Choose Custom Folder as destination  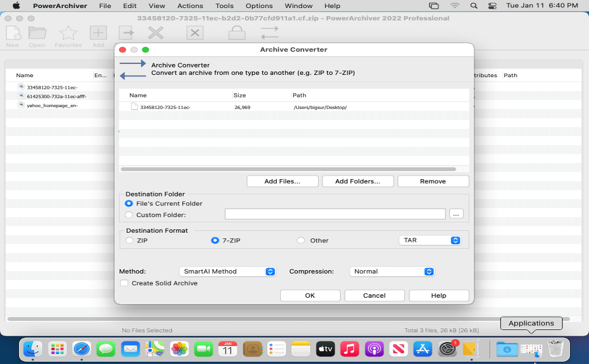click(x=129, y=214)
